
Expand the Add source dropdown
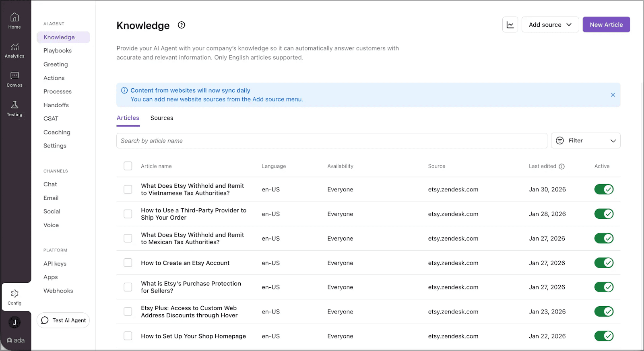550,25
